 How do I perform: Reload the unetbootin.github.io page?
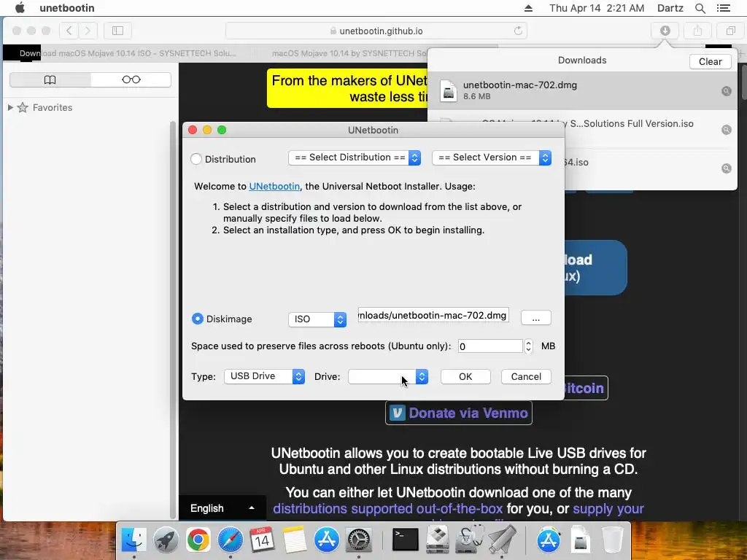point(518,31)
